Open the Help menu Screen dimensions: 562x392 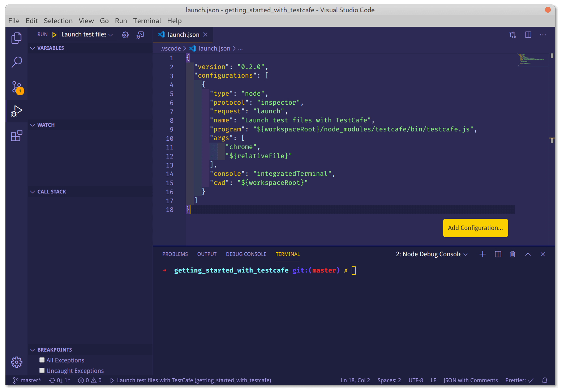tap(174, 21)
